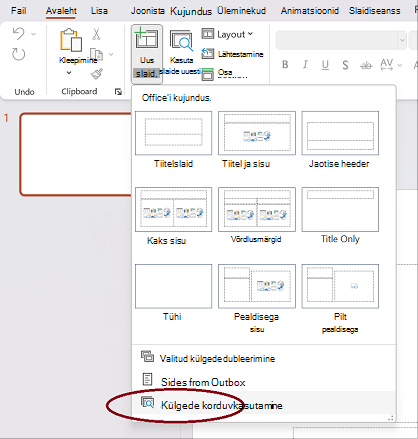Toggle Italic formatting
The image size is (418, 439).
point(305,64)
